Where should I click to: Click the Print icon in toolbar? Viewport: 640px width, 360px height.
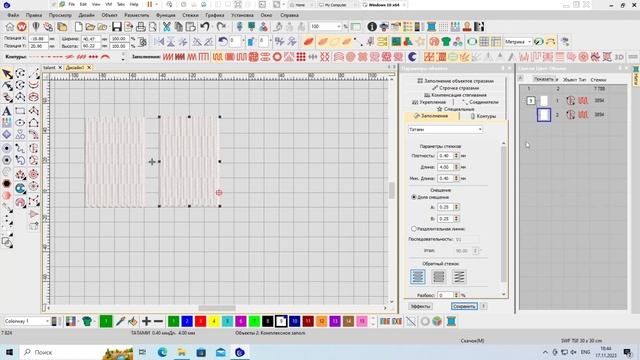[141, 27]
